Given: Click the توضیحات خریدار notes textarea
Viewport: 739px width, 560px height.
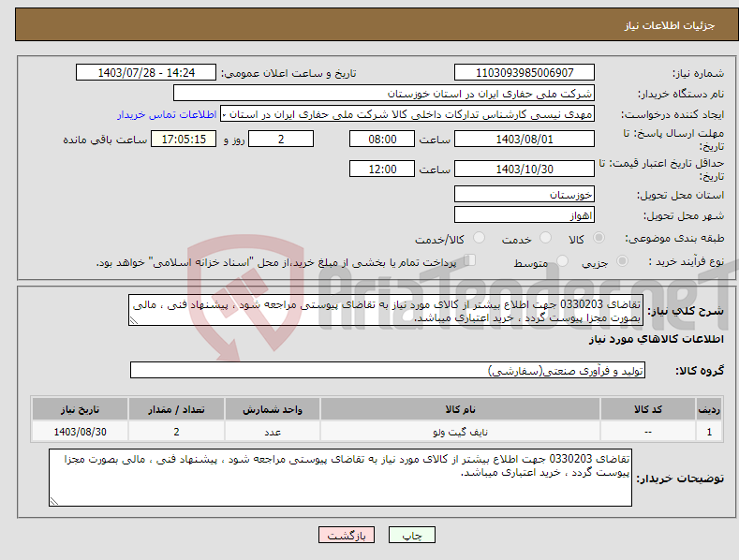Looking at the screenshot, I should 340,478.
